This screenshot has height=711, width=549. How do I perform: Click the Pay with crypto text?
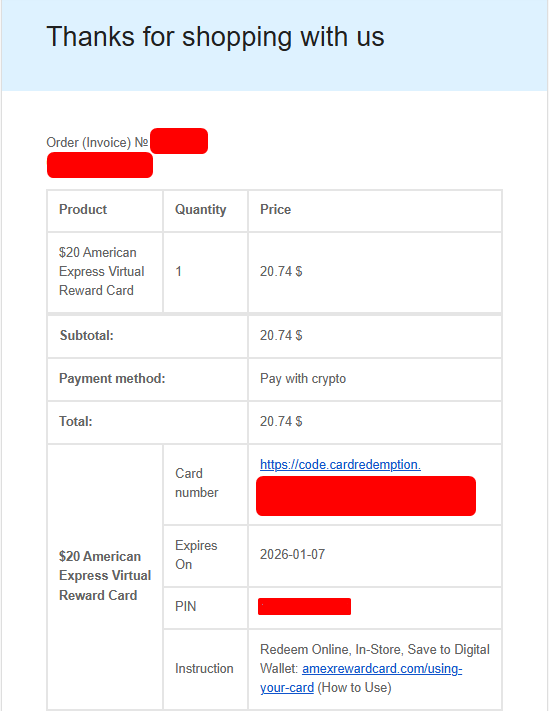(x=303, y=379)
